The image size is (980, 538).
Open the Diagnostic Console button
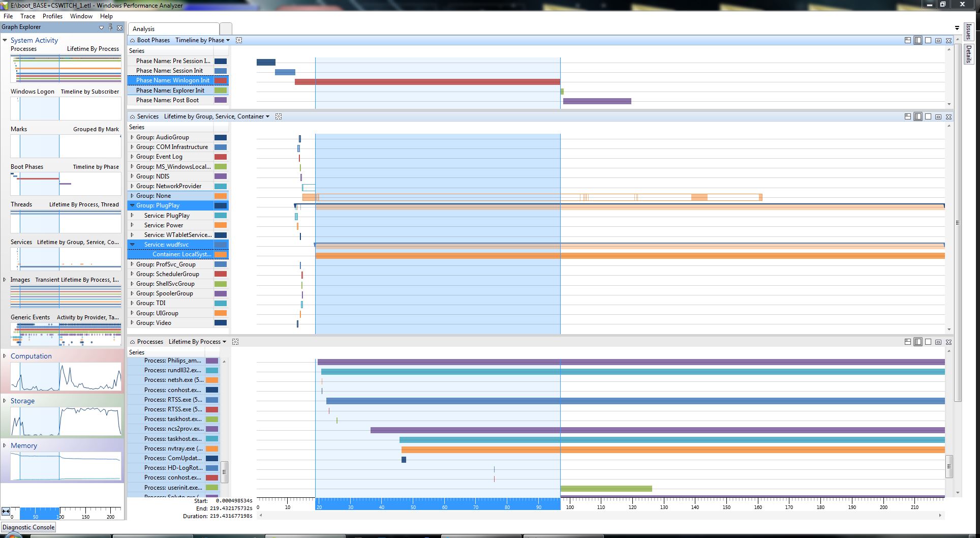click(x=28, y=527)
